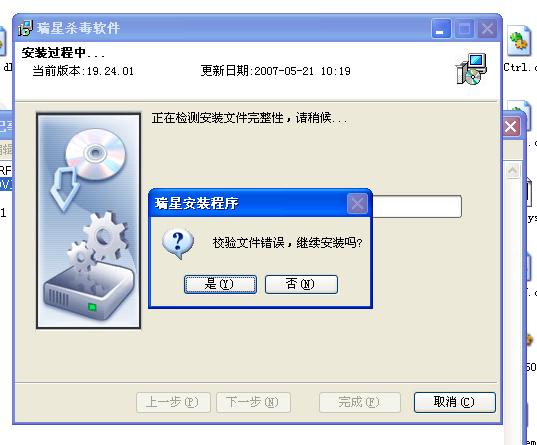Click the disabled 上一步(P) button
The image size is (537, 445).
[173, 402]
